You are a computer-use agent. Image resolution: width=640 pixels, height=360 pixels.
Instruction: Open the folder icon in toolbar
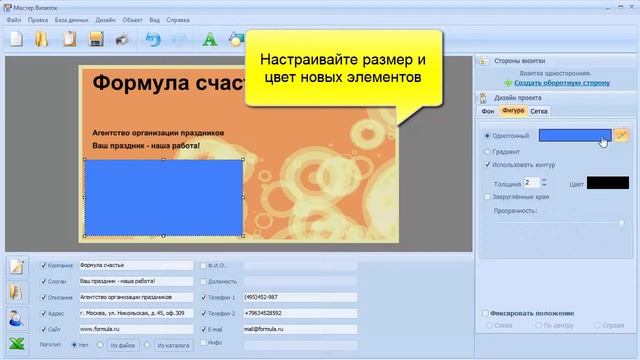(x=41, y=40)
